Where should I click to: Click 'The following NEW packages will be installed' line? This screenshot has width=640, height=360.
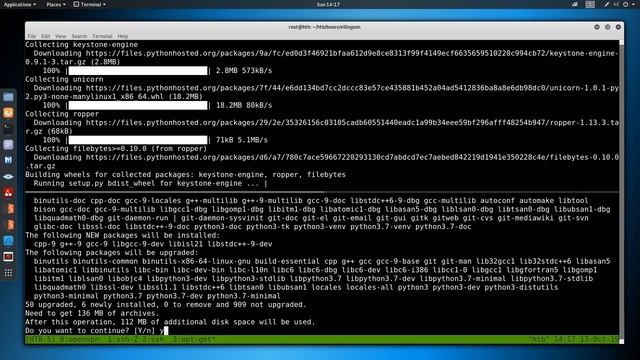122,236
